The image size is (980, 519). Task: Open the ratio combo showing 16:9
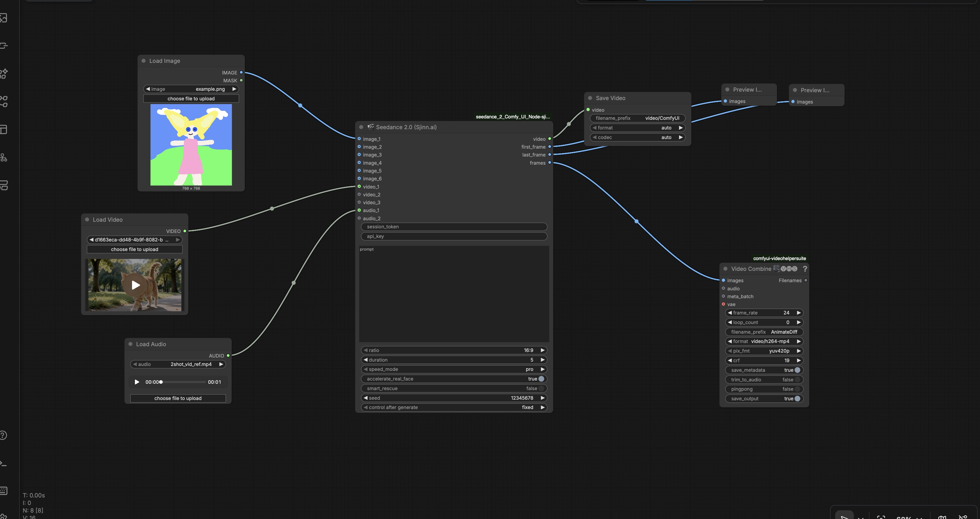pyautogui.click(x=454, y=350)
